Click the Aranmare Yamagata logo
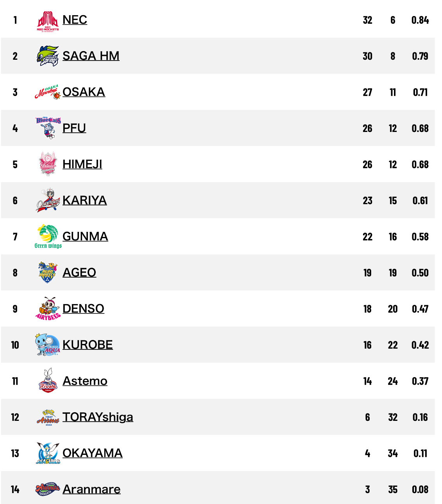The image size is (442, 504). 48,489
